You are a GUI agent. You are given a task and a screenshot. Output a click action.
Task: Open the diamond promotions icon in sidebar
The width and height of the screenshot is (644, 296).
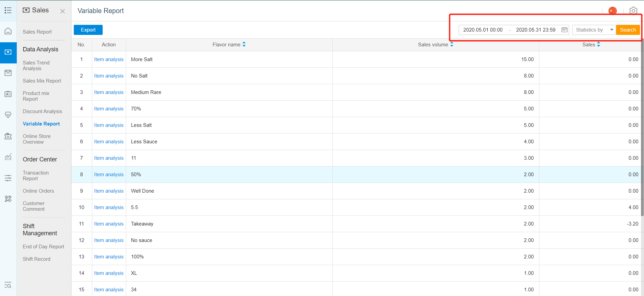pos(8,115)
